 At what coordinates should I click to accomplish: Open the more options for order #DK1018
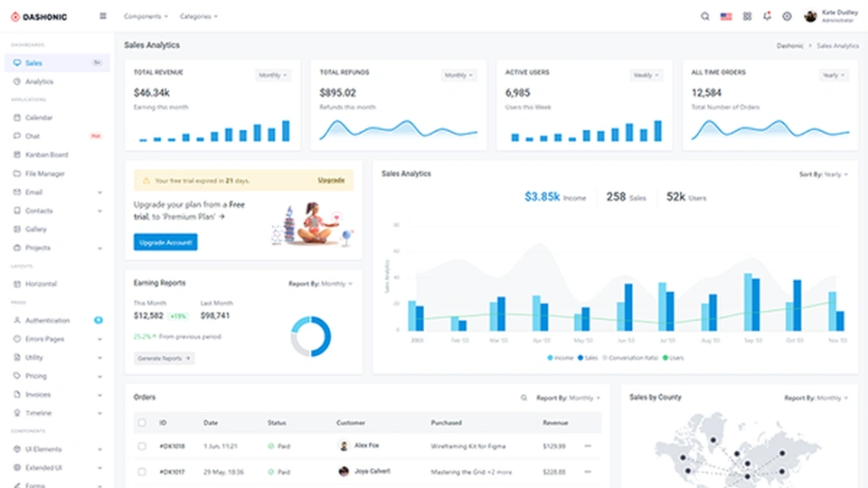coord(588,446)
